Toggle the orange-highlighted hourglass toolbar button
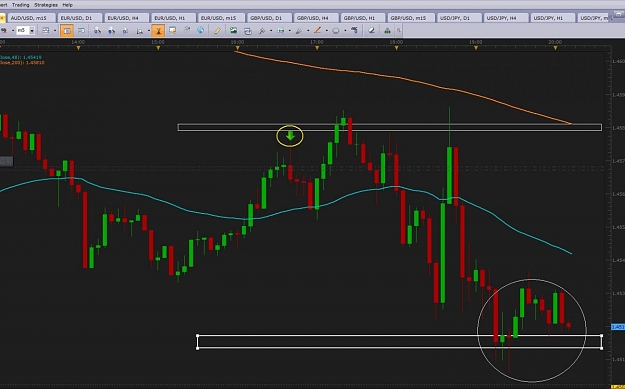Screen dimensions: 625x389 (158, 30)
